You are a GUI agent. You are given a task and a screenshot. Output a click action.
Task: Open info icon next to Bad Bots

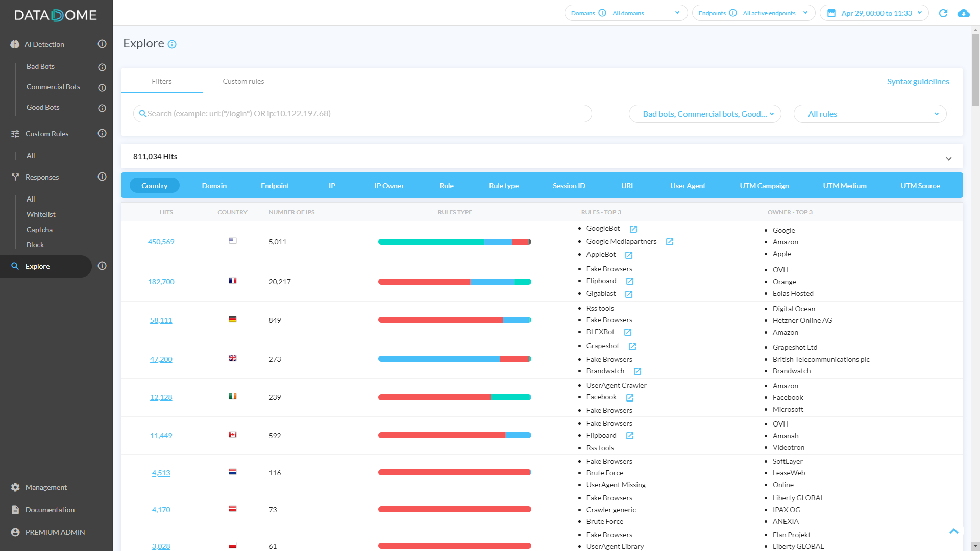(x=102, y=67)
